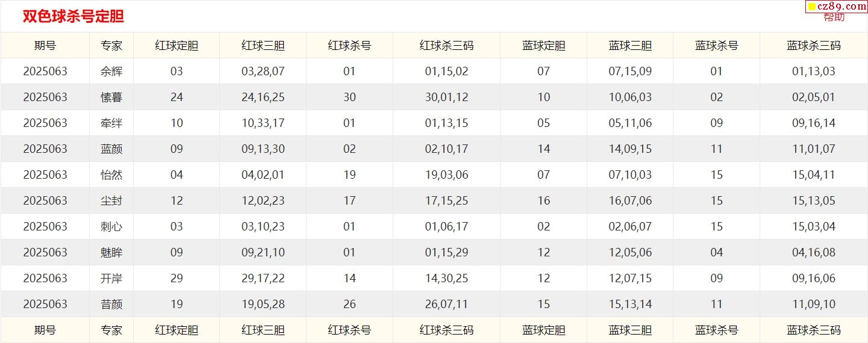Click red three picks 09,21,10

263,252
